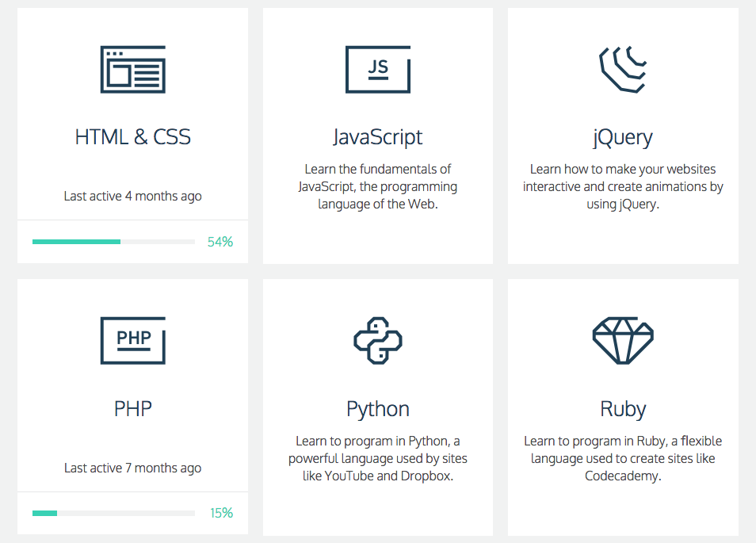Click the PHP box icon
Screen dimensions: 756x543
(132, 340)
